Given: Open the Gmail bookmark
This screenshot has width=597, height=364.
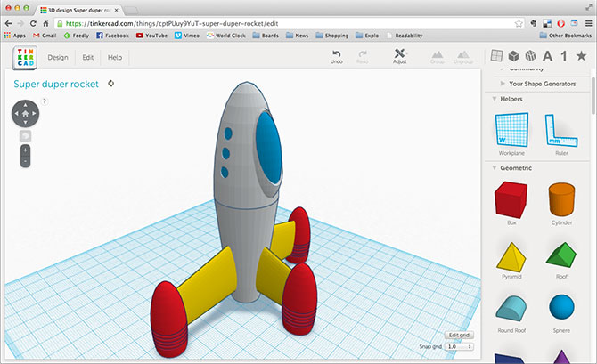Looking at the screenshot, I should pos(45,36).
